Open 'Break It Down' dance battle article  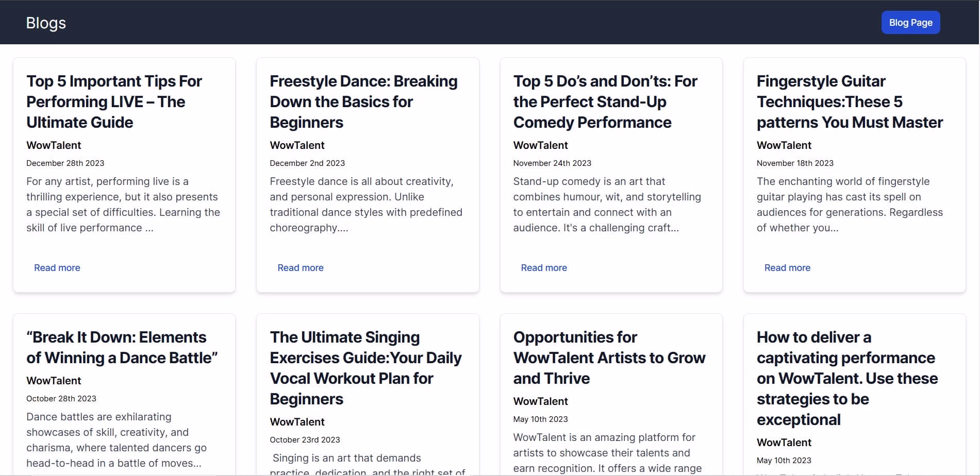point(122,348)
